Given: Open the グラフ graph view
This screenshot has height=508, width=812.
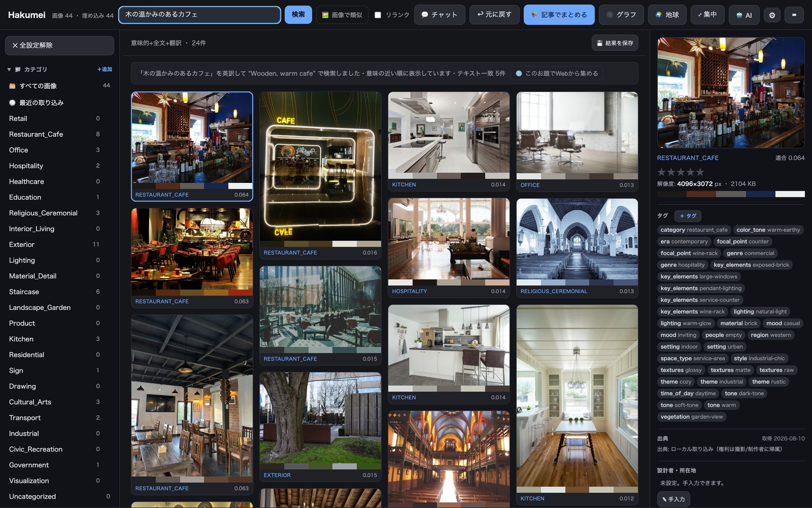Looking at the screenshot, I should pyautogui.click(x=622, y=15).
